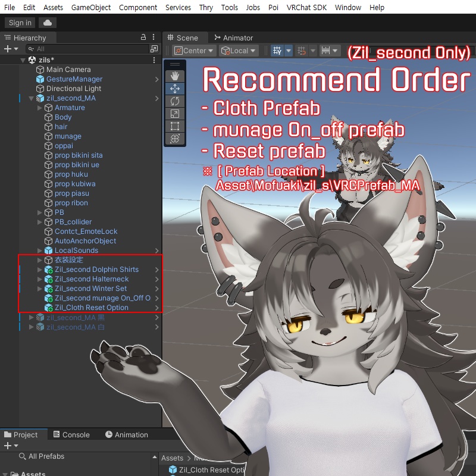Open the grid visibility dropdown arrow
Image resolution: width=476 pixels, height=476 pixels.
click(x=289, y=51)
